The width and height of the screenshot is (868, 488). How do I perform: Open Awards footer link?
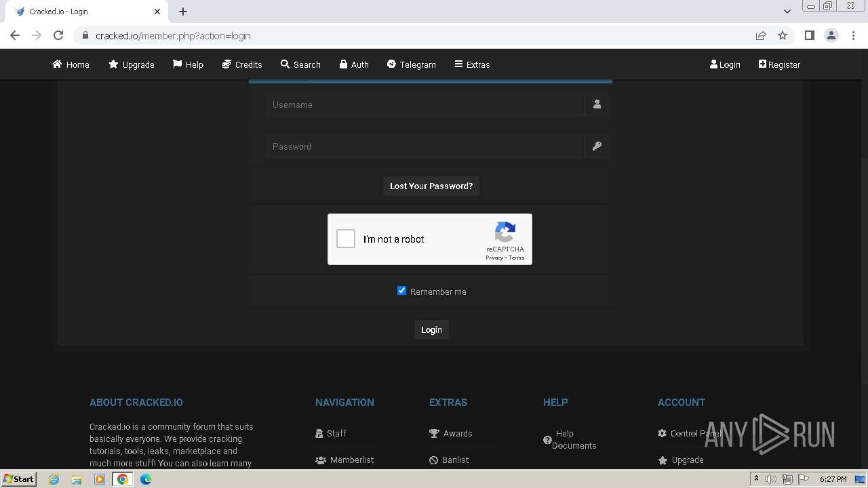[451, 433]
